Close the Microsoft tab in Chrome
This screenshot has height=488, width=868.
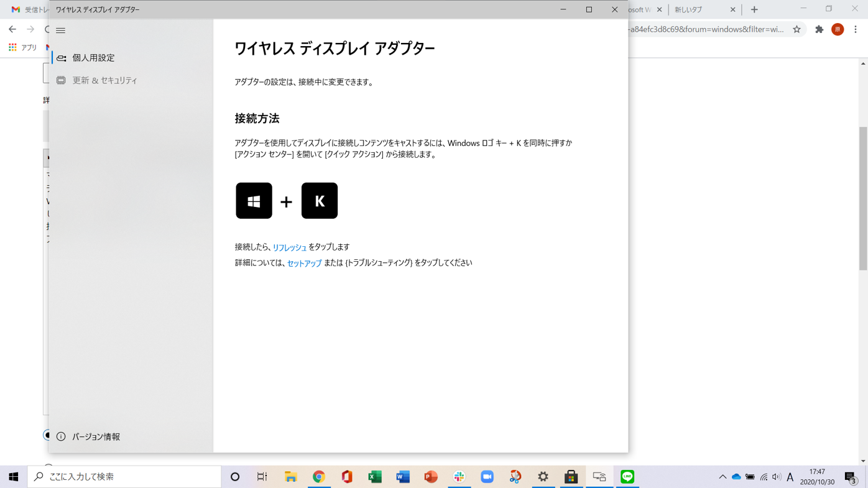point(660,10)
